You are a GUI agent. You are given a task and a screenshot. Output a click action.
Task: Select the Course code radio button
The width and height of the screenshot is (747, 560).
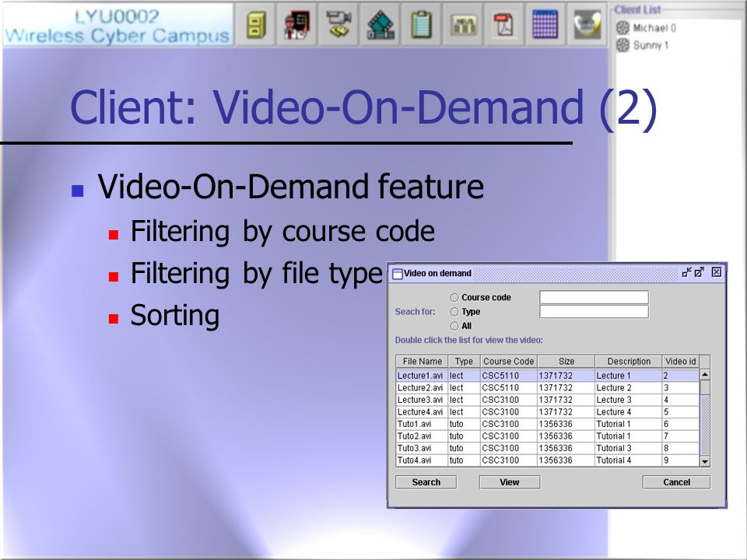click(454, 297)
